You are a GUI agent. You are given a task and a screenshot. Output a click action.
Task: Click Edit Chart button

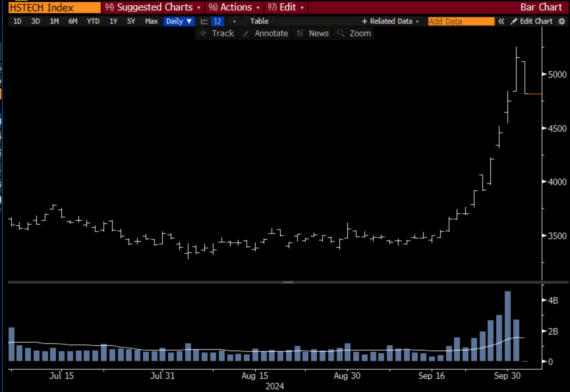click(x=531, y=21)
